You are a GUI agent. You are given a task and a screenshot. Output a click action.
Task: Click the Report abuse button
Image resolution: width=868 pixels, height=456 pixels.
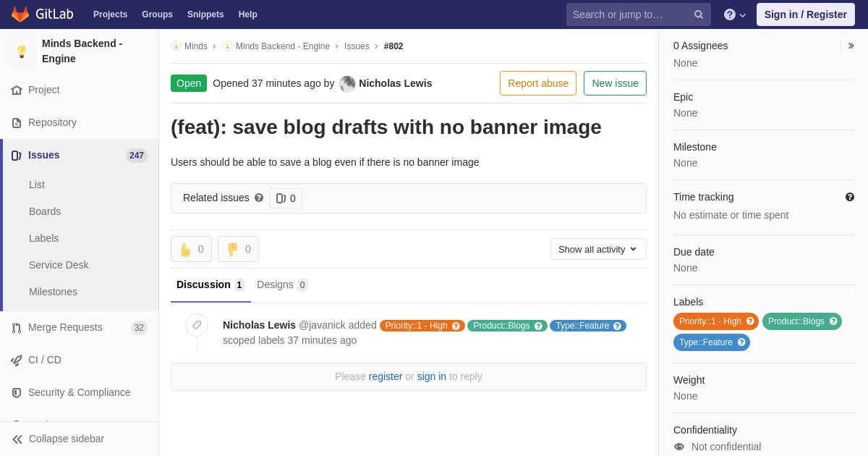click(538, 83)
